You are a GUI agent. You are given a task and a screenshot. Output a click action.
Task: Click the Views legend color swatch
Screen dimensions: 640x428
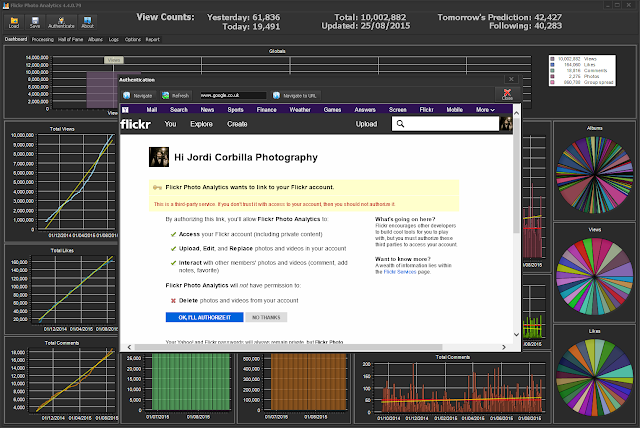pyautogui.click(x=552, y=59)
